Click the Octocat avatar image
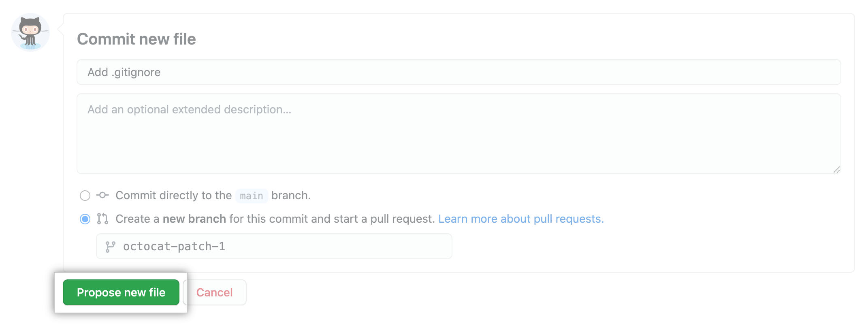The height and width of the screenshot is (328, 868). [x=30, y=32]
